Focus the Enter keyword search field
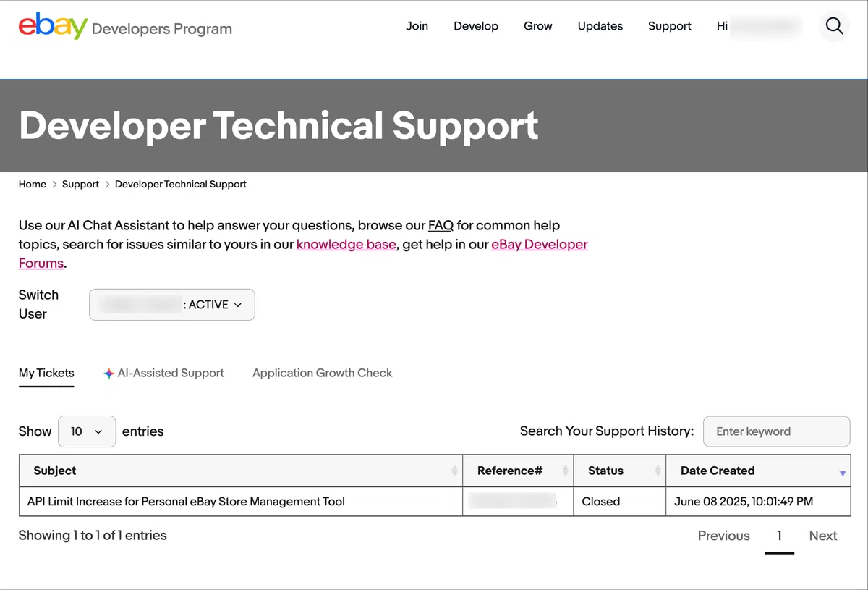 777,431
